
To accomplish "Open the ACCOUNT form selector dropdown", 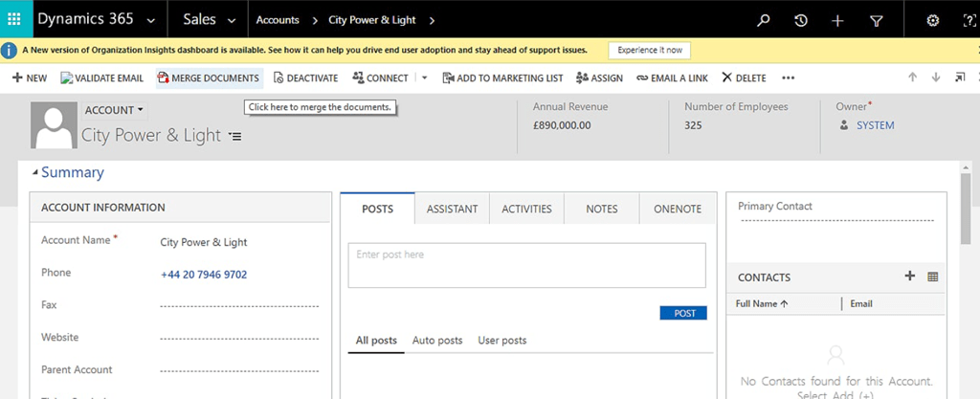I will (x=114, y=111).
